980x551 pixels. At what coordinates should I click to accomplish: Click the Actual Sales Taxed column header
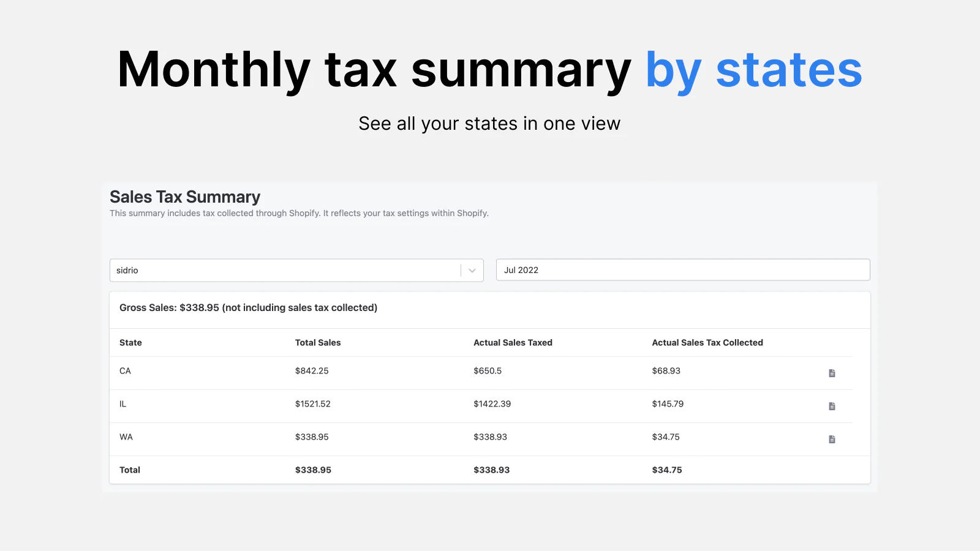point(513,343)
